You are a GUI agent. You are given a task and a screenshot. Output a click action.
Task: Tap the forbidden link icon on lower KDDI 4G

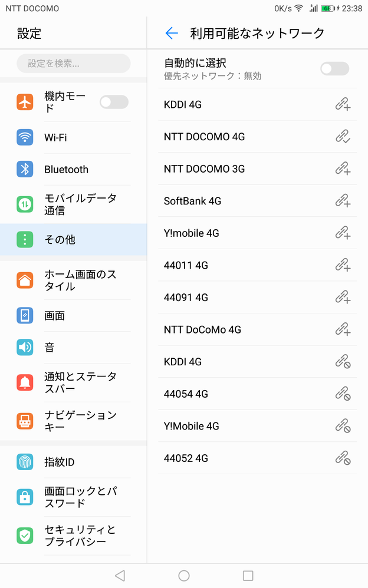click(343, 362)
